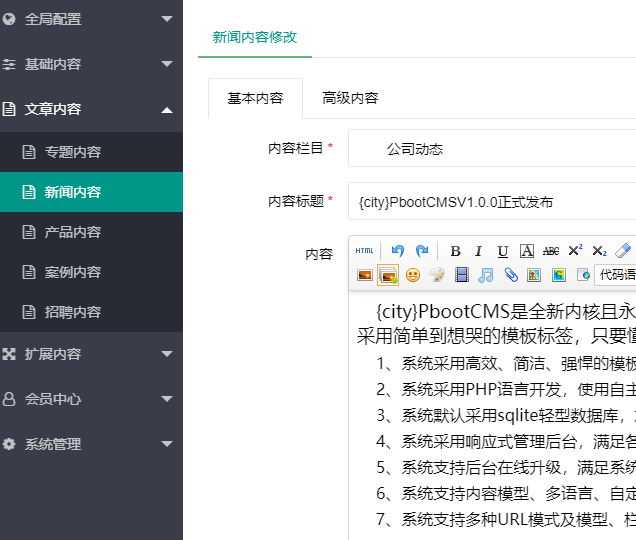The width and height of the screenshot is (636, 540).
Task: Click the undo arrow in editor toolbar
Action: (x=398, y=251)
